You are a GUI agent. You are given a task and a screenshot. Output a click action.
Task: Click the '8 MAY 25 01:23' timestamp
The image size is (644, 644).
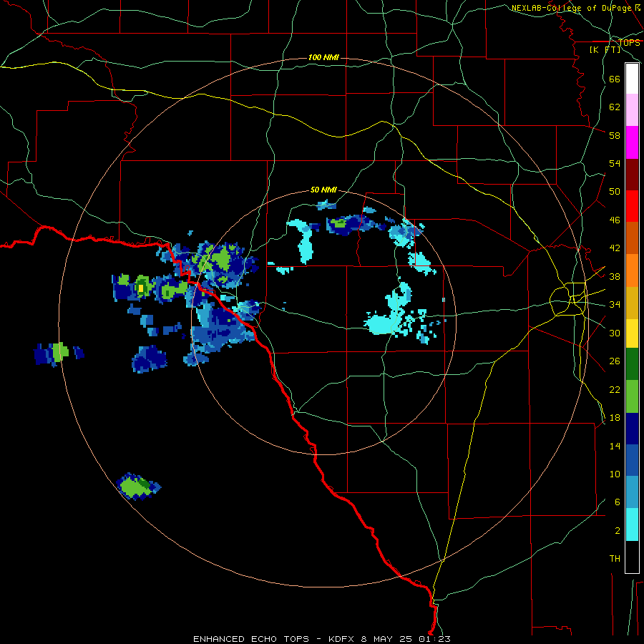[x=406, y=639]
